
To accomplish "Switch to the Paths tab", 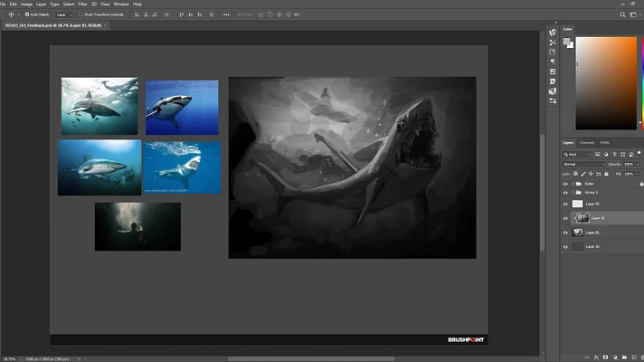I will pos(604,143).
